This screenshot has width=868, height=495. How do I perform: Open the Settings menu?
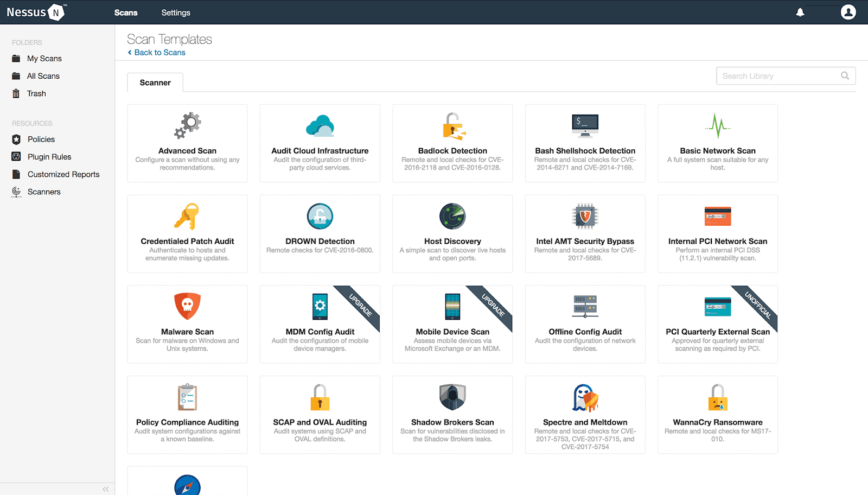175,12
